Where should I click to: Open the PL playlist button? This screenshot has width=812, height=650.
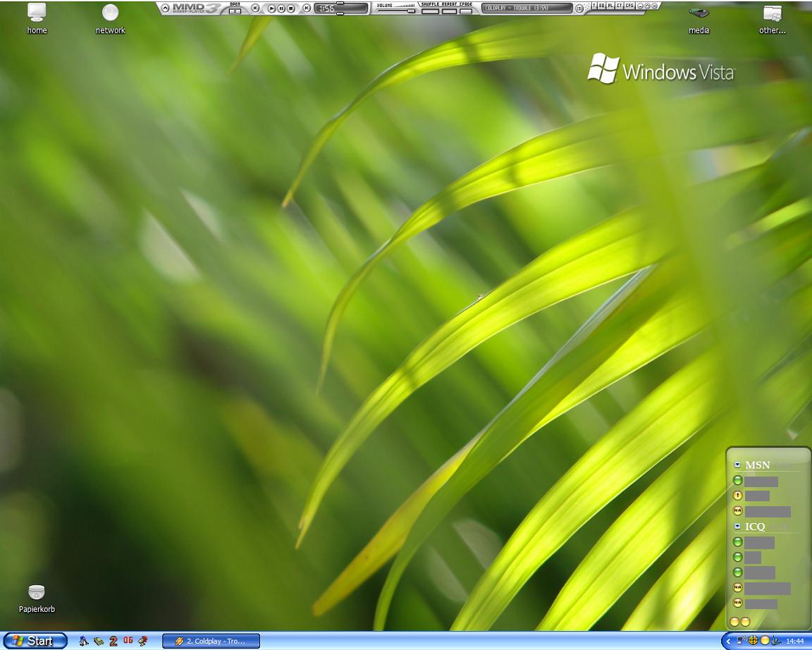click(610, 6)
